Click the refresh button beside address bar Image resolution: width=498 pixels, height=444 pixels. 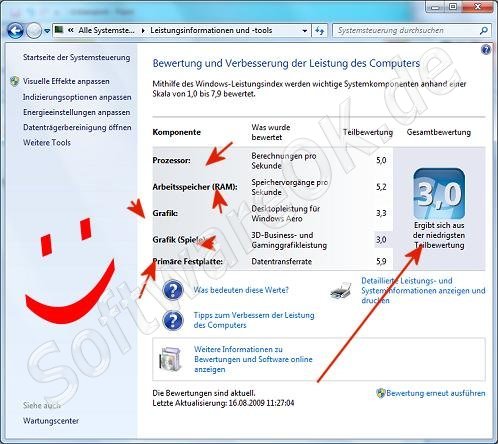[x=319, y=31]
